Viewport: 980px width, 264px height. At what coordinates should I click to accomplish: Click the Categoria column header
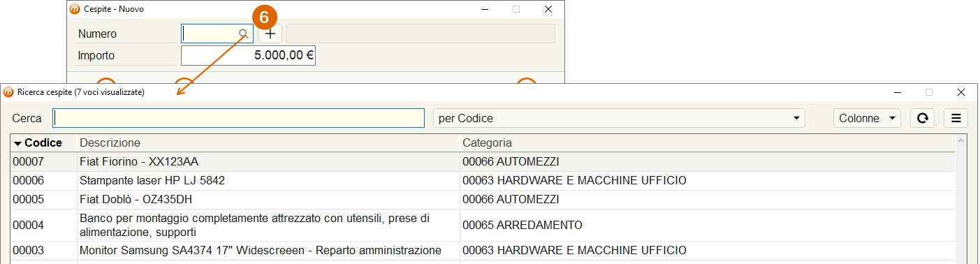point(707,142)
